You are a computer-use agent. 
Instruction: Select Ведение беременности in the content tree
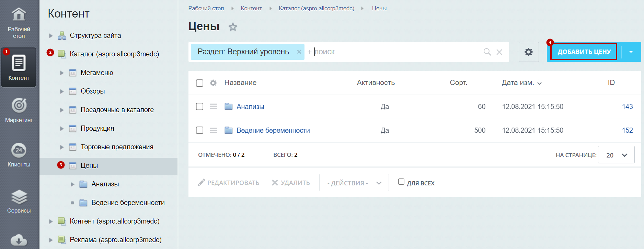point(128,203)
